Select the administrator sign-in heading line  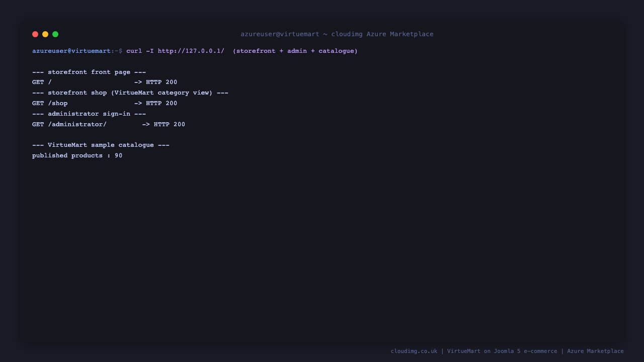[89, 114]
